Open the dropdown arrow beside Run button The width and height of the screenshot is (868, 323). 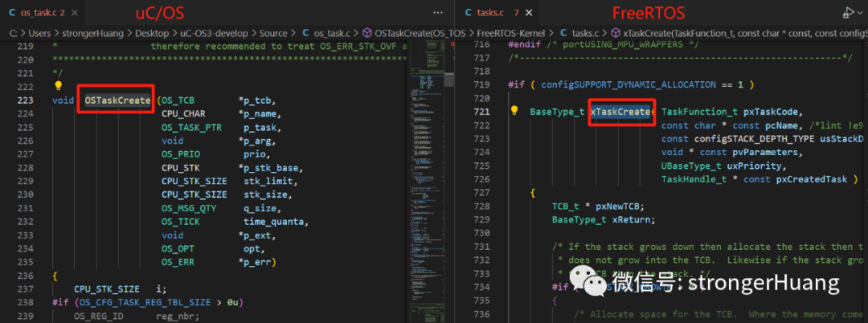click(x=861, y=12)
